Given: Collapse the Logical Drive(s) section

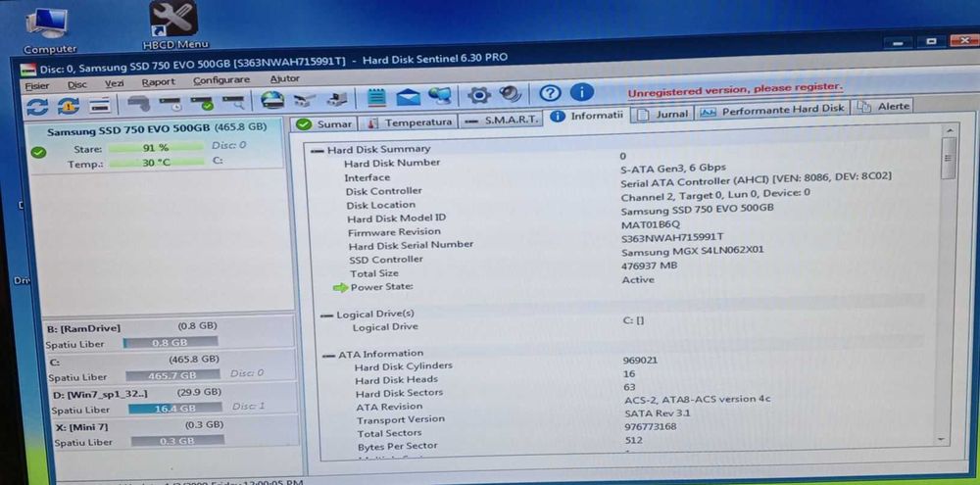Looking at the screenshot, I should [x=326, y=315].
